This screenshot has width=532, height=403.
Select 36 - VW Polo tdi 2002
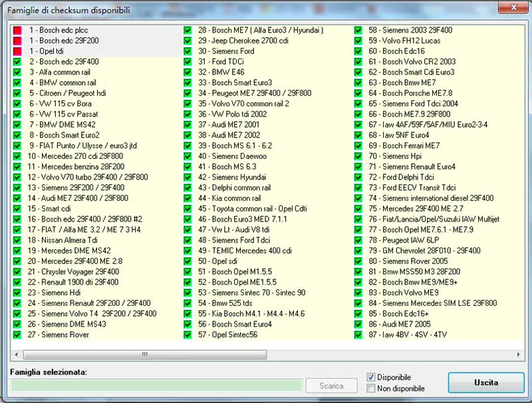[233, 114]
